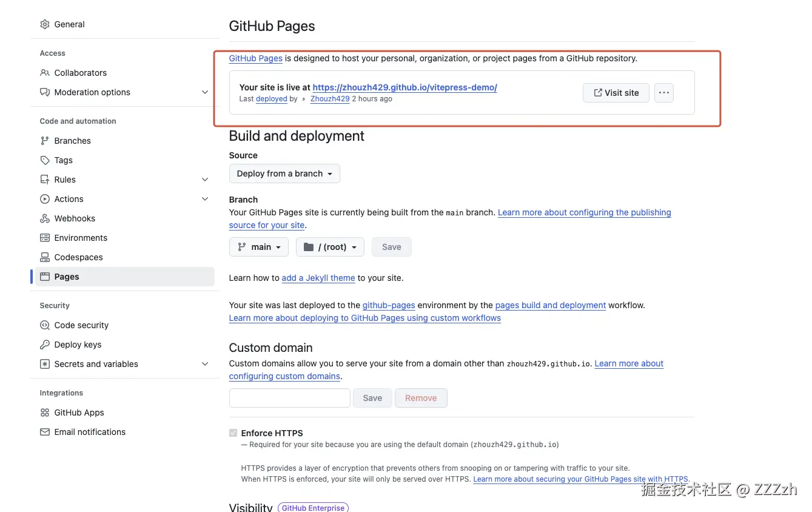Open the custom workflows deployment guide link

365,318
